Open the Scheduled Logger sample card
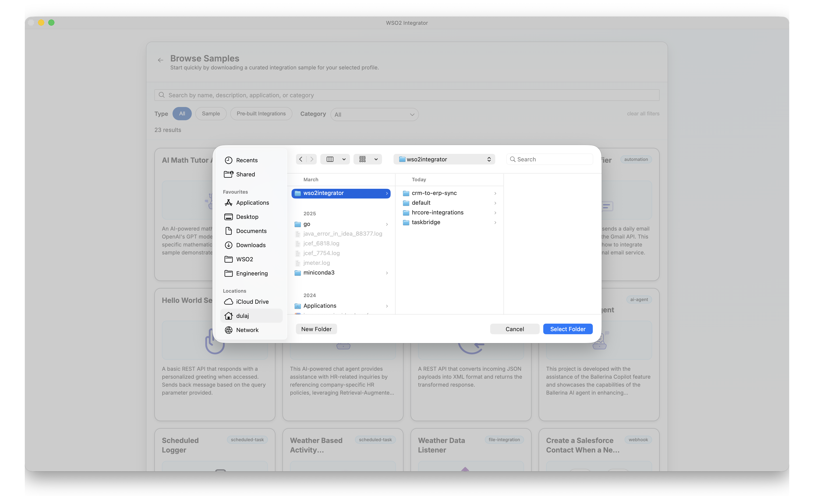814x504 pixels. coord(215,450)
